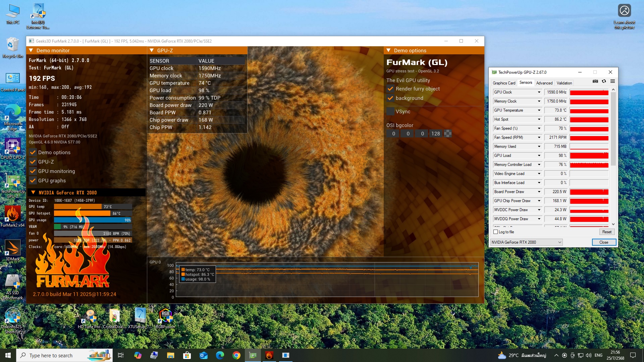Click the OSI bgcolor checkered swatch
644x362 pixels.
447,134
